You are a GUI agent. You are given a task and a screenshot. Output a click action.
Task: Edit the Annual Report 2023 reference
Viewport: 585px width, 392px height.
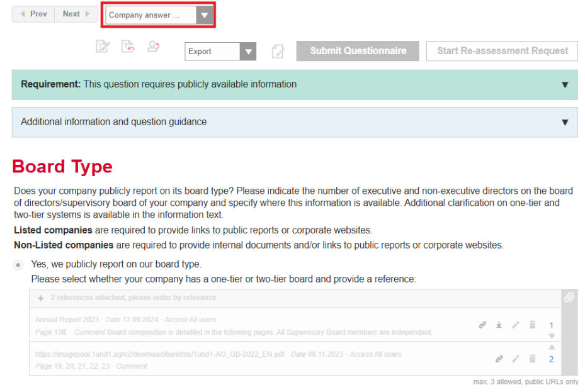coord(516,325)
